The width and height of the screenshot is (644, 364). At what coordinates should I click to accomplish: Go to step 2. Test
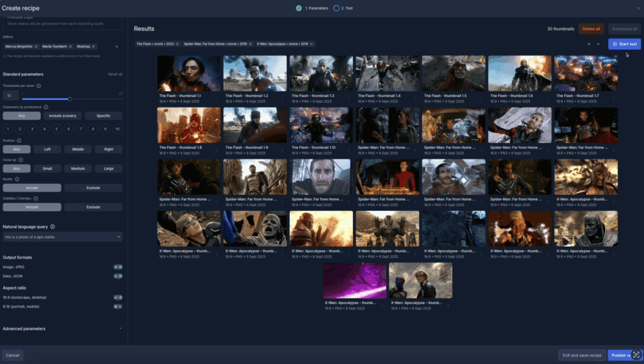pos(343,8)
